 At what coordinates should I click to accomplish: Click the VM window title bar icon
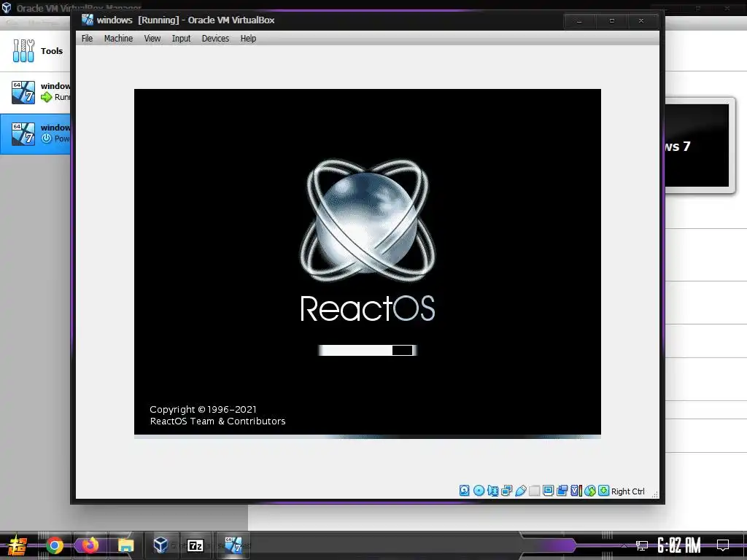pos(88,20)
